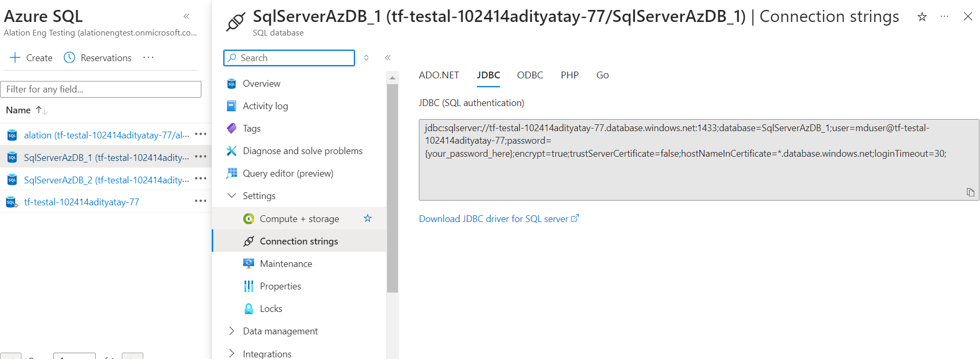
Task: Click the Properties icon
Action: click(249, 286)
